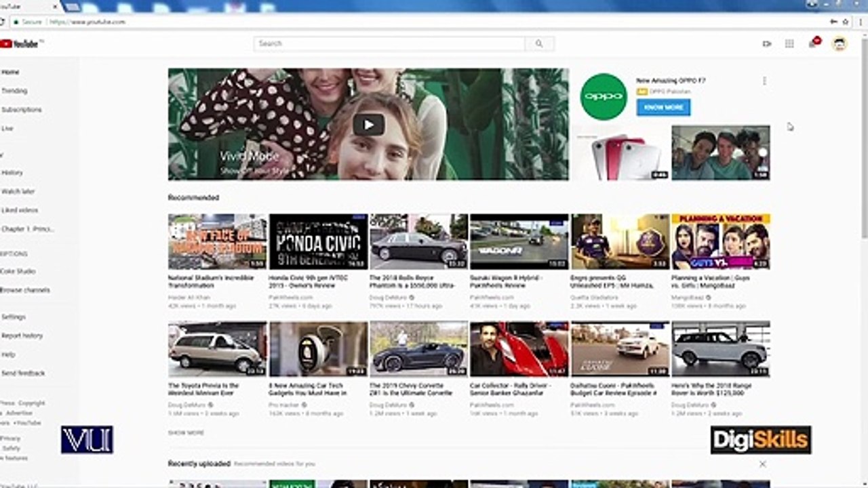Open the Chapter 1 playlist in sidebar

point(27,229)
